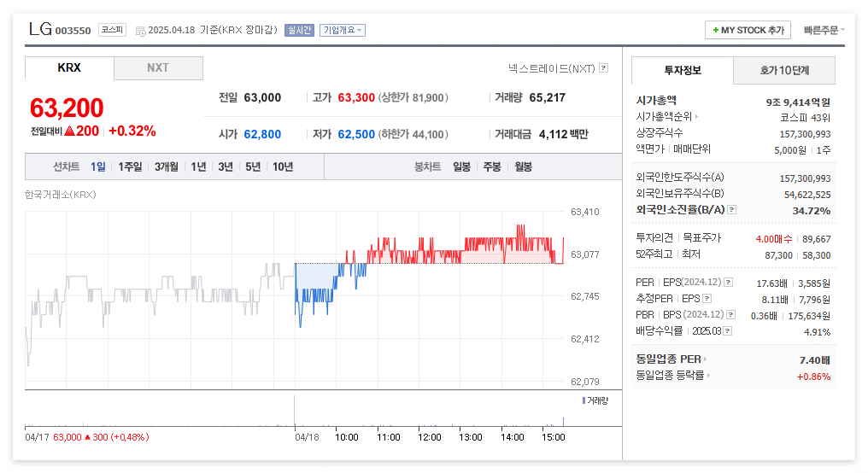
Task: Open help icon next to 추정PER EPS
Action: 707,299
